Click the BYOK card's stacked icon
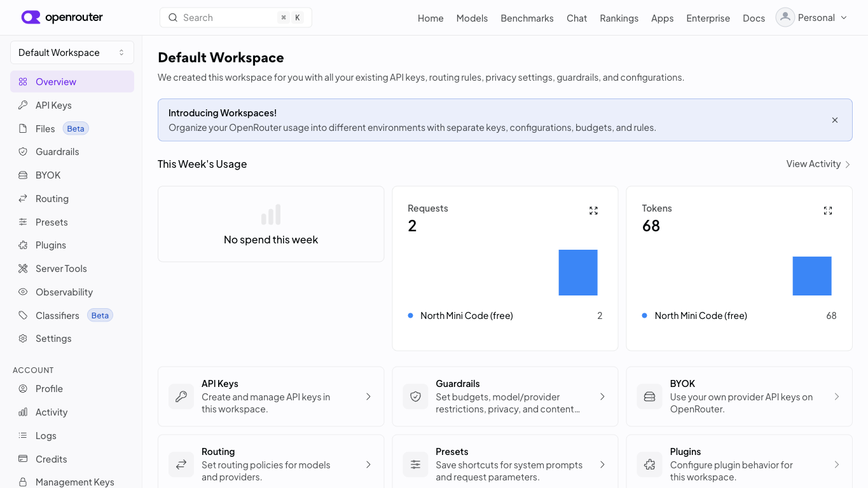This screenshot has width=868, height=488. 649,396
